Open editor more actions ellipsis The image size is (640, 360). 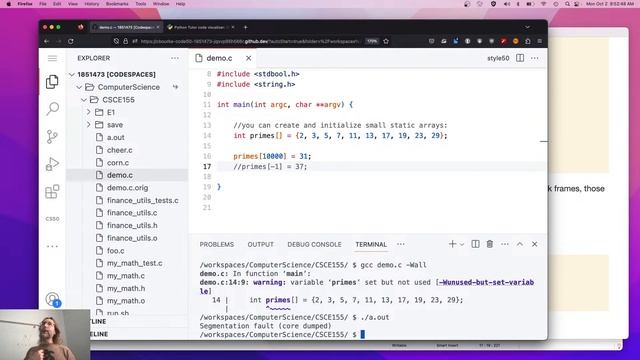point(535,58)
